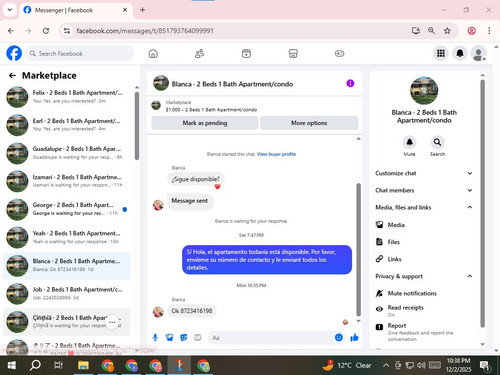Screen dimensions: 500x375
Task: Open Chrome zoom magnifier icon in address bar
Action: (x=431, y=31)
